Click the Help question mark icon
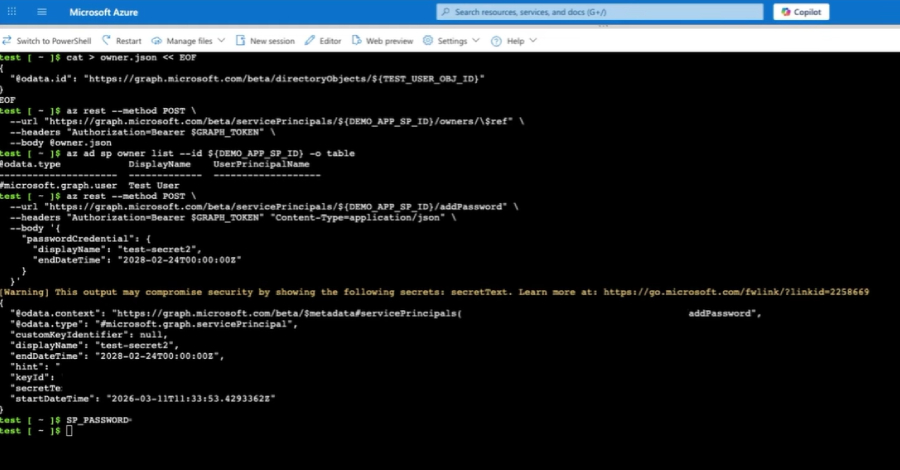 497,41
